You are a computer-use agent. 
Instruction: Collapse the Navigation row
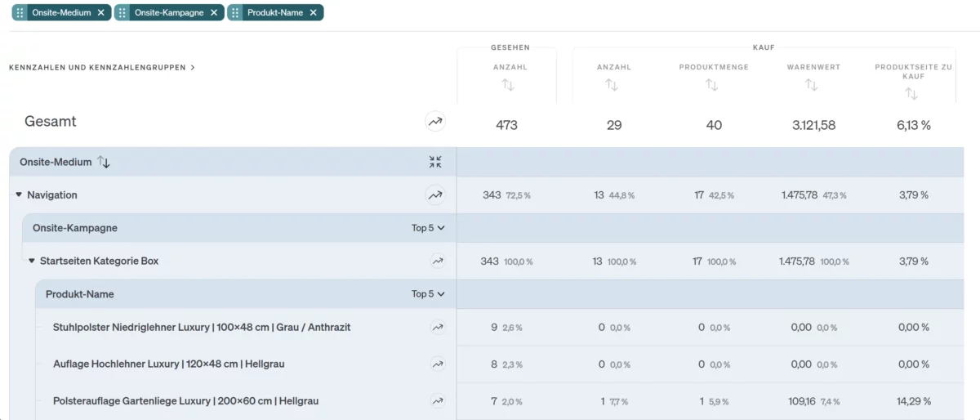click(x=19, y=195)
